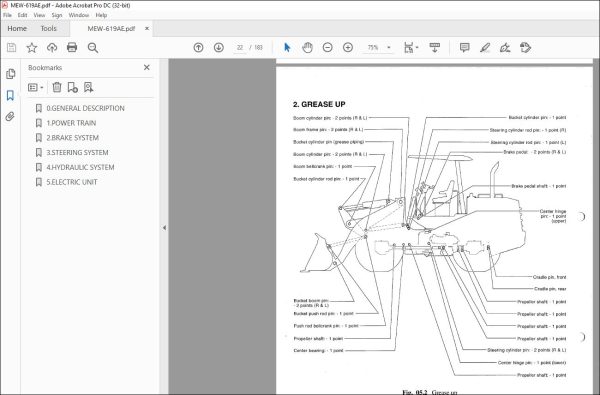Select the Hand pan tool
Viewport: 600px width, 395px height.
pyautogui.click(x=307, y=47)
